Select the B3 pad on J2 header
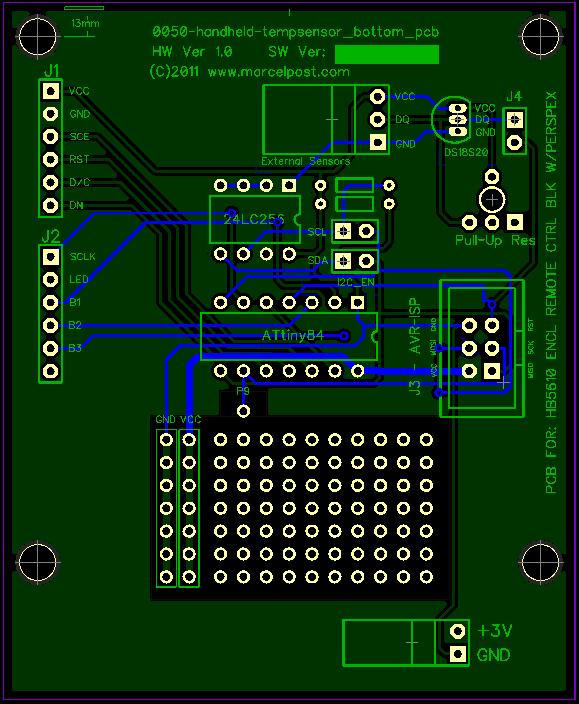The height and width of the screenshot is (704, 579). (x=51, y=348)
